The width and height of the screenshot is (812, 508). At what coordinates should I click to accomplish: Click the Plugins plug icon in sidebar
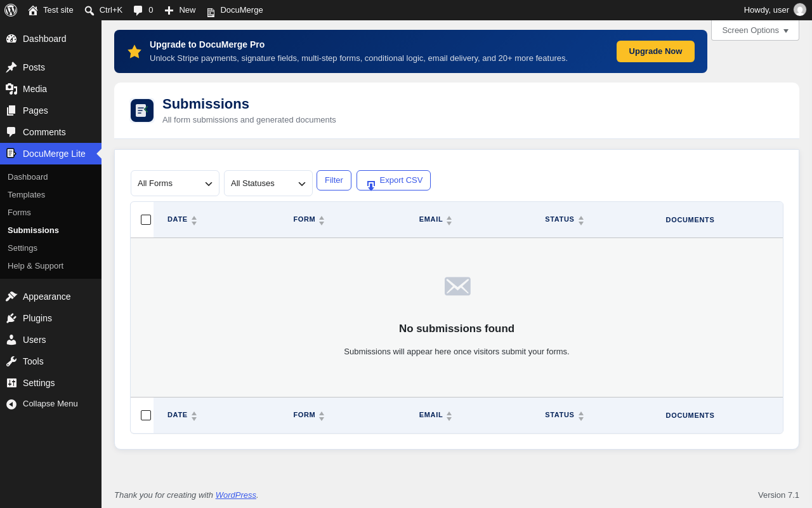click(11, 318)
